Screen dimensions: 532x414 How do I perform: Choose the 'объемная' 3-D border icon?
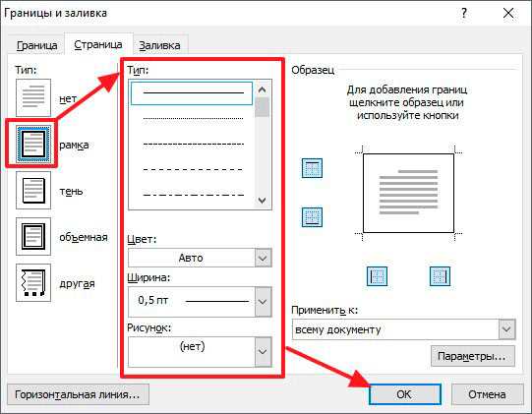(33, 237)
